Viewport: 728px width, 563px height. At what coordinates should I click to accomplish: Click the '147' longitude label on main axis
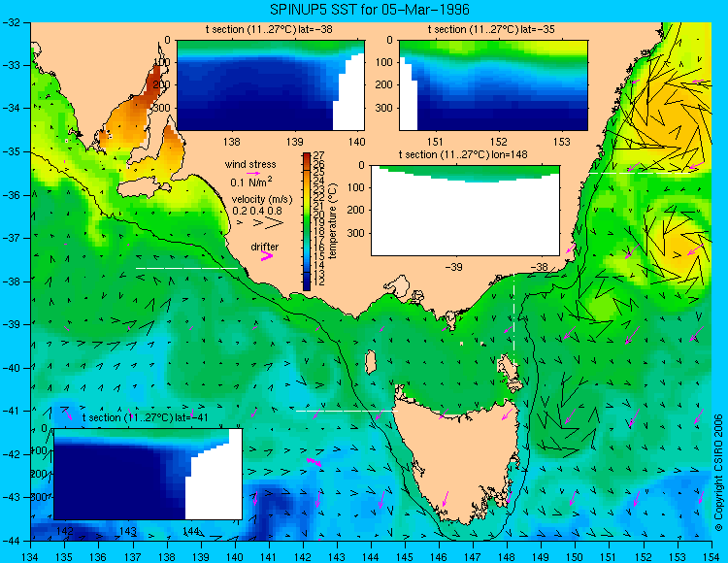(x=473, y=557)
